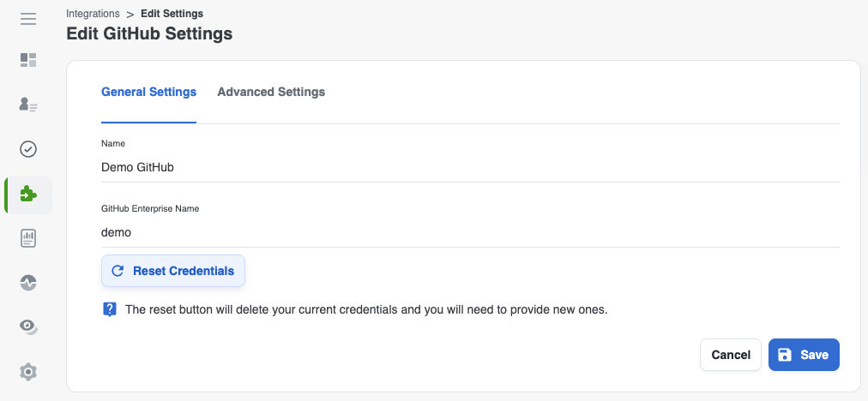
Task: Open the settings gear sidebar icon
Action: 28,371
